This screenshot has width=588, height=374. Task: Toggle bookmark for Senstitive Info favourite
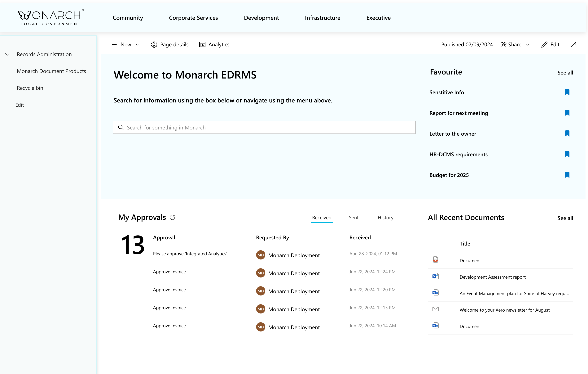[x=567, y=92]
